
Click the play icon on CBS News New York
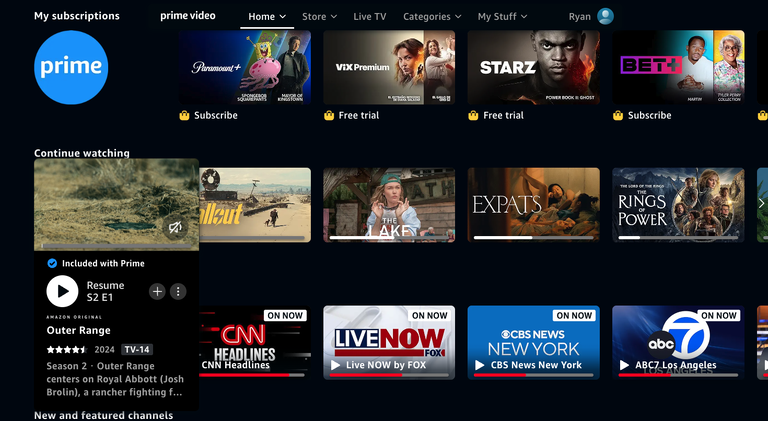pyautogui.click(x=480, y=365)
